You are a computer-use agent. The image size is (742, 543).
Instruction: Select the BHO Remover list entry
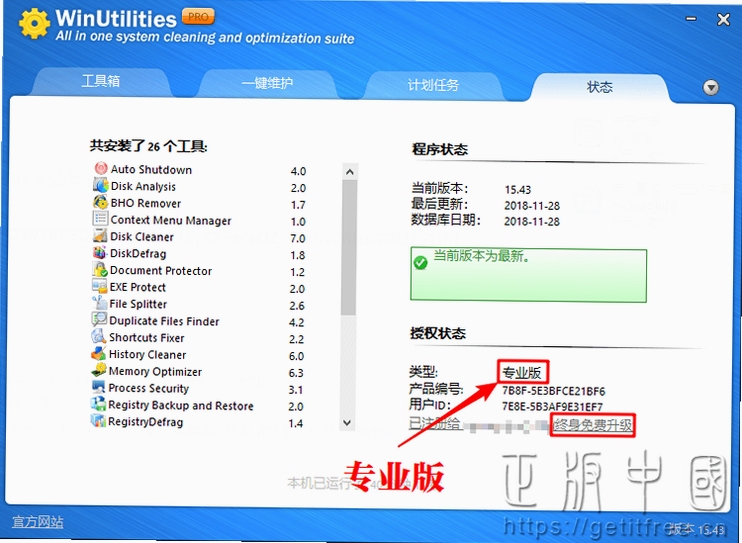click(200, 203)
